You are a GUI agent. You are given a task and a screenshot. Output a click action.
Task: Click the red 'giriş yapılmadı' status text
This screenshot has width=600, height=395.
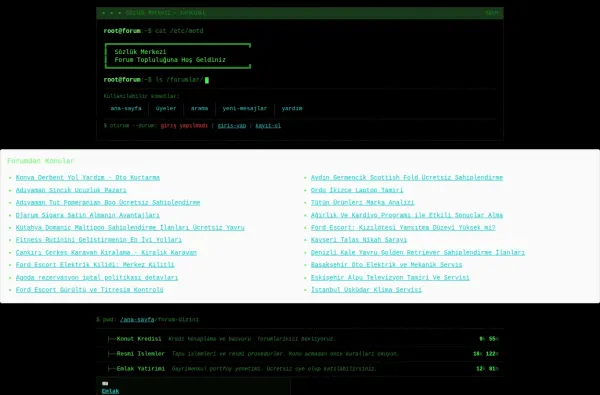point(184,126)
